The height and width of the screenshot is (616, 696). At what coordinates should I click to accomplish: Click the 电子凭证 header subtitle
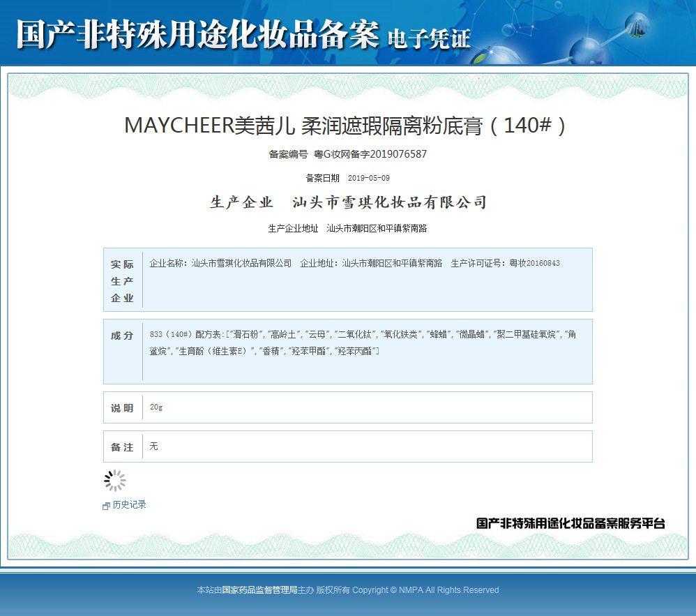(x=429, y=38)
